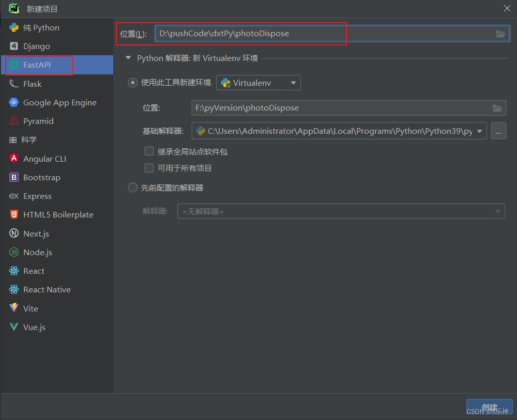The height and width of the screenshot is (420, 517).
Task: Select Google App Engine project type
Action: pos(59,103)
